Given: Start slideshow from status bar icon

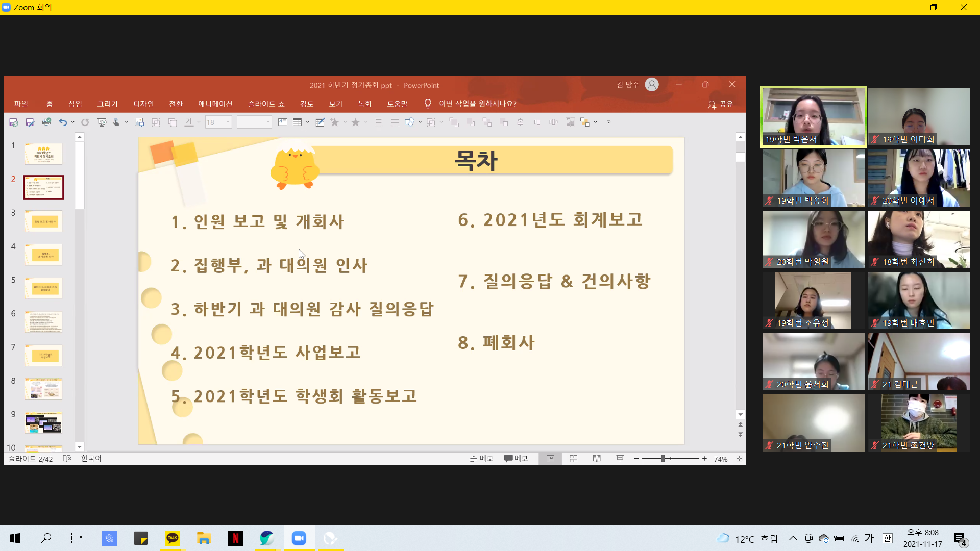Looking at the screenshot, I should point(620,459).
